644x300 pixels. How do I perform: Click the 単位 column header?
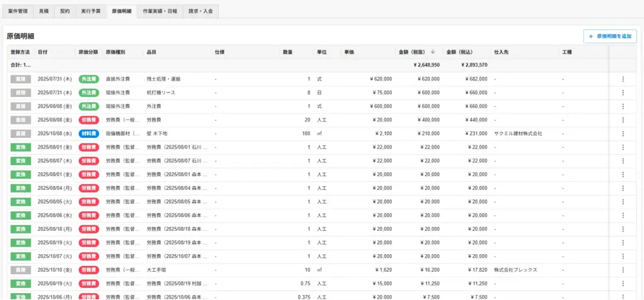321,52
